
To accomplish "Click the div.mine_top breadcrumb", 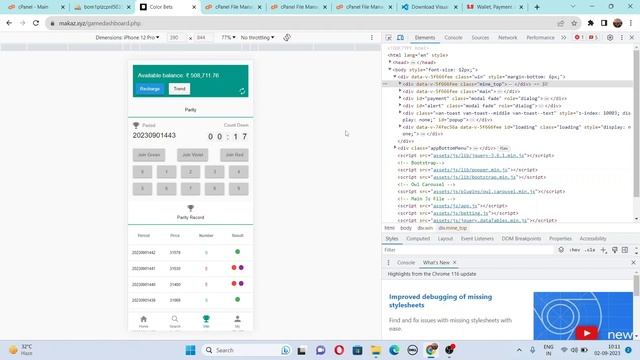I will point(453,228).
